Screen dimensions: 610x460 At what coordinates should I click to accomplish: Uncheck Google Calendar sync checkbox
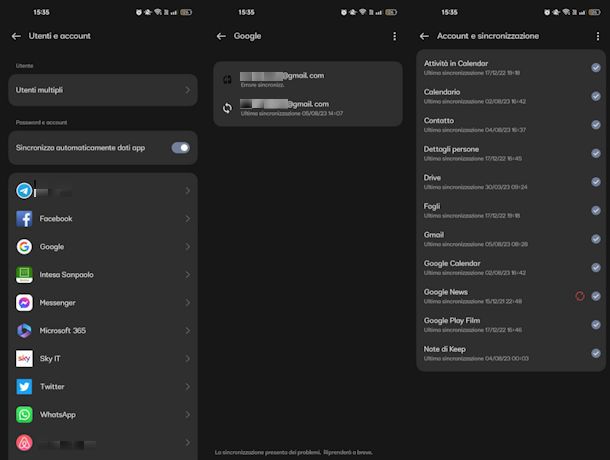596,267
